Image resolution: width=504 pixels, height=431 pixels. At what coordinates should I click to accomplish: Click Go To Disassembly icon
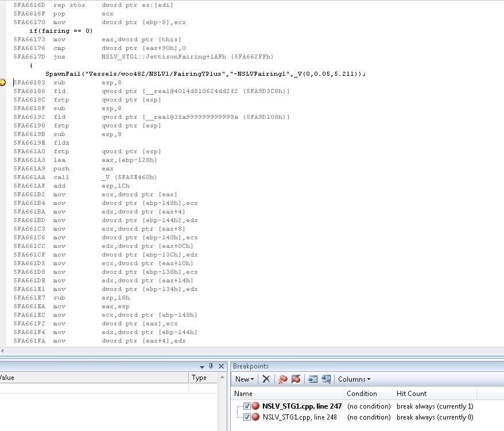[x=326, y=379]
